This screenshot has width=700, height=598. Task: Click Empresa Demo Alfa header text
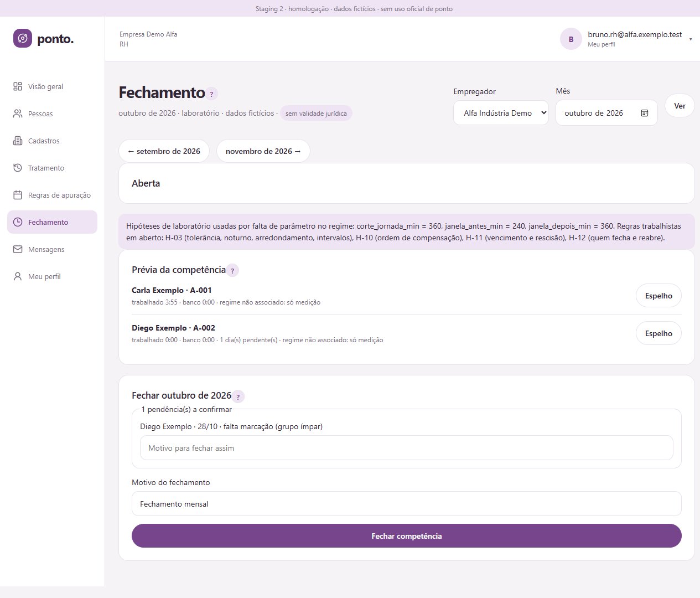148,34
